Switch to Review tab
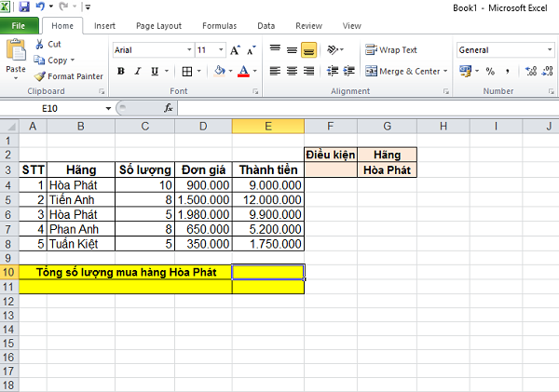 [x=308, y=26]
